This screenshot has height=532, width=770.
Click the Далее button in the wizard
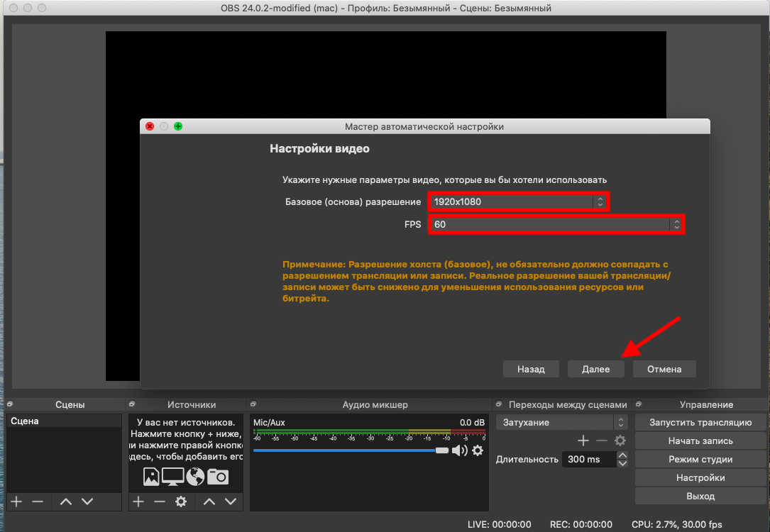(x=595, y=369)
